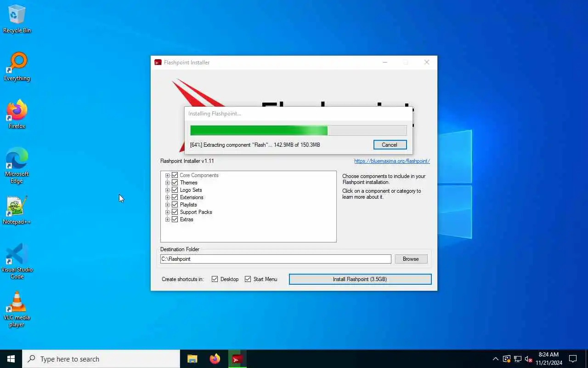Open the Recycle Bin desktop icon

[x=17, y=19]
